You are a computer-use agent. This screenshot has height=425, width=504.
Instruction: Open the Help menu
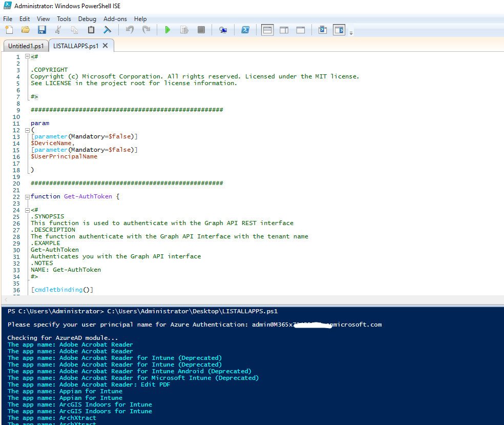point(140,19)
